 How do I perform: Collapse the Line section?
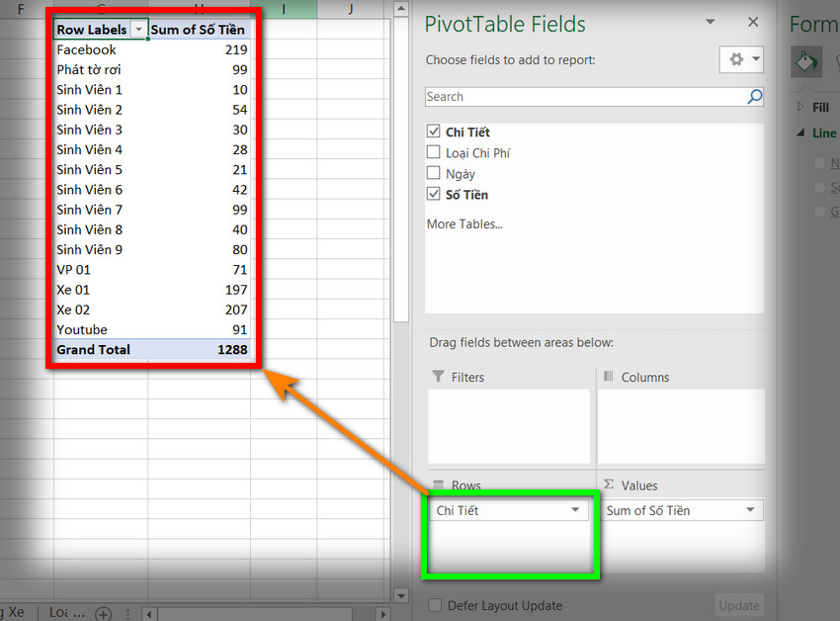tap(800, 133)
